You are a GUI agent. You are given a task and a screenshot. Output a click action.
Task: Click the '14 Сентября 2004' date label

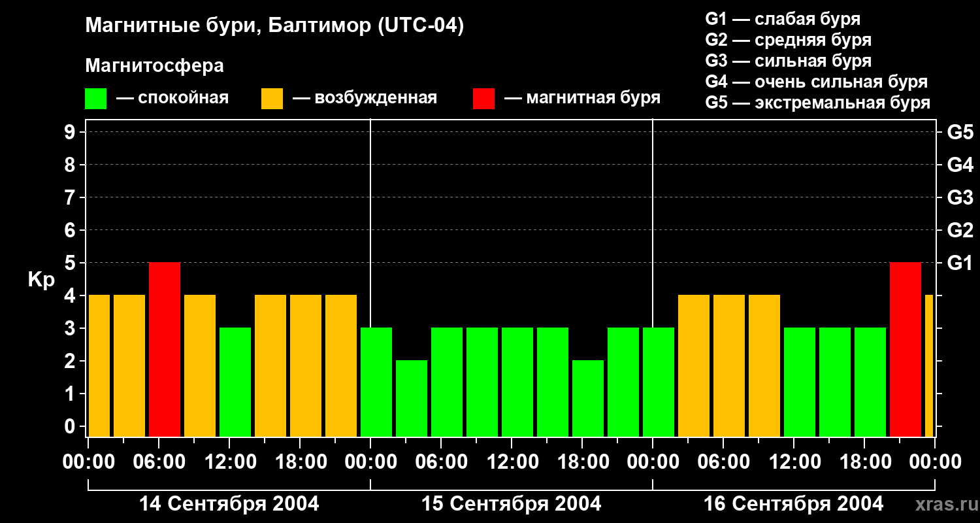tap(229, 504)
